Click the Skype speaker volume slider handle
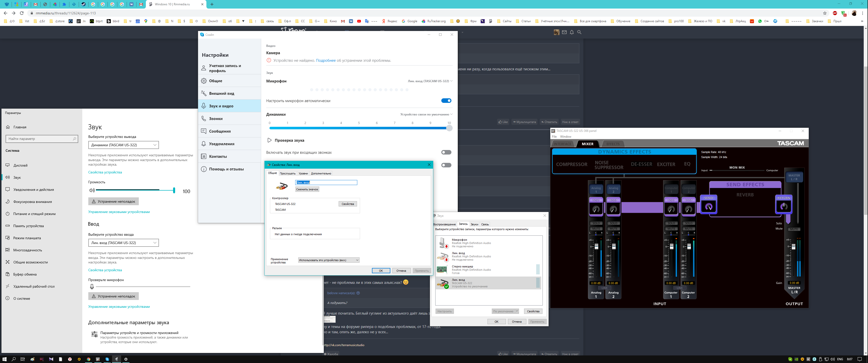868x363 pixels. pos(449,128)
